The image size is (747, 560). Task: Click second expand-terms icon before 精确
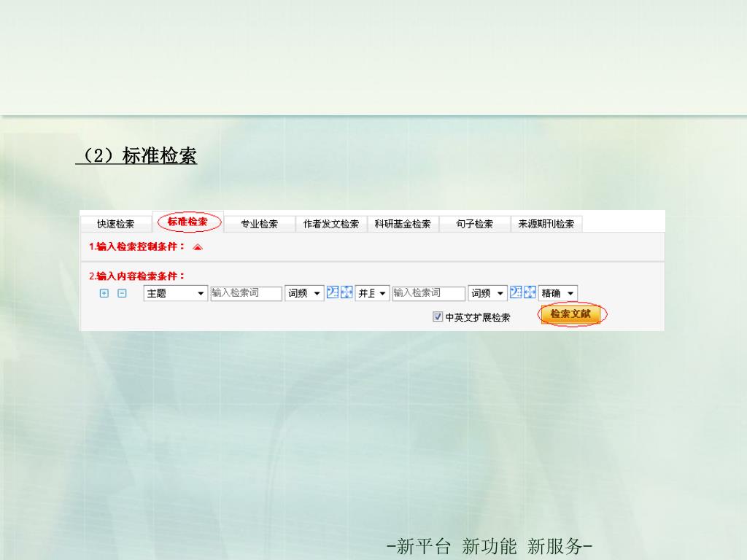(530, 292)
